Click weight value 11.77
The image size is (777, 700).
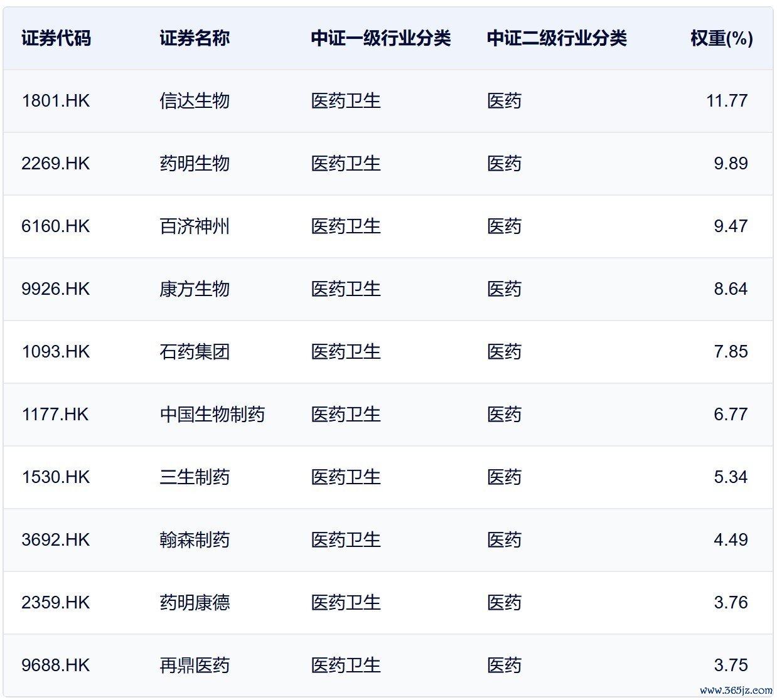pos(727,101)
